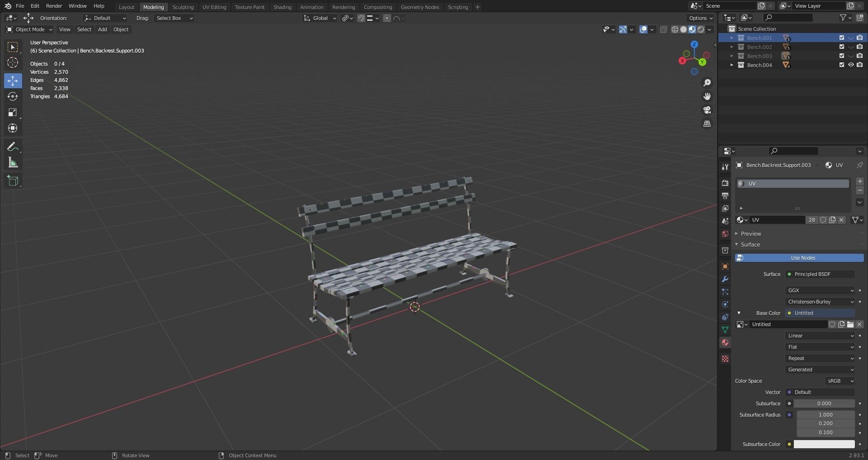Open the Render menu in the top bar

click(x=54, y=6)
